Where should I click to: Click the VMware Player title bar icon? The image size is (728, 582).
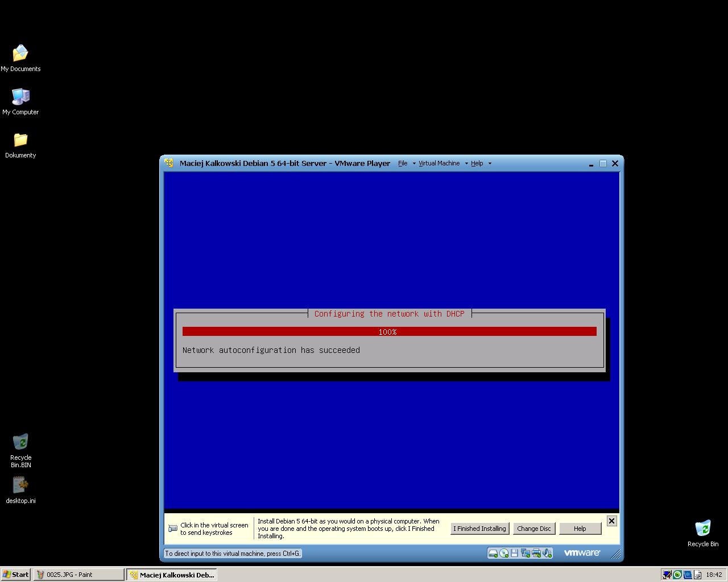(x=169, y=163)
